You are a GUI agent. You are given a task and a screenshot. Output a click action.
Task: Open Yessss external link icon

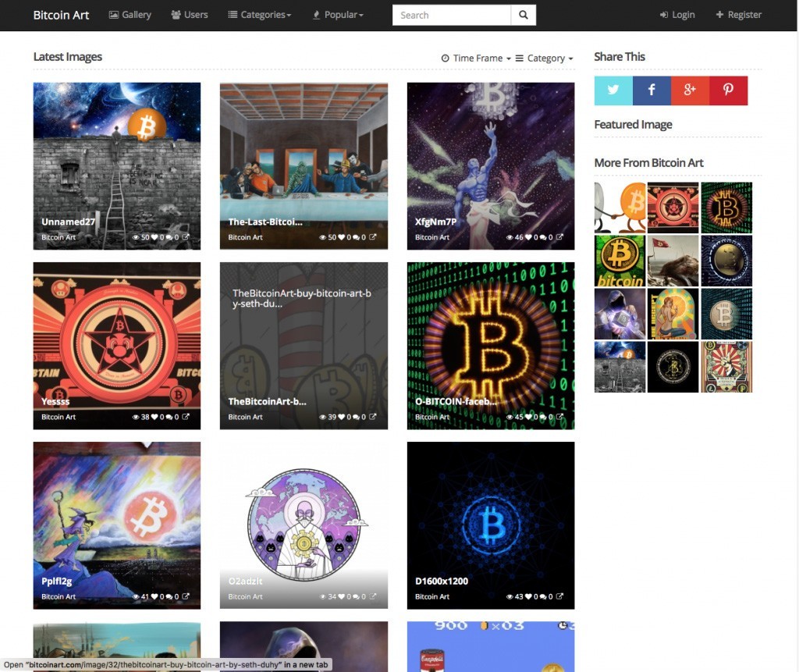click(186, 417)
